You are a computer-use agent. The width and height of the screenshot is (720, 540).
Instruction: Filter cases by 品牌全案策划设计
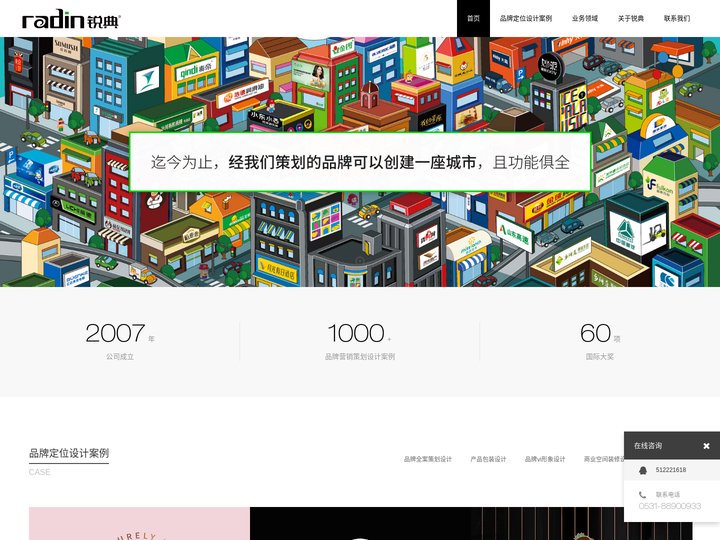click(428, 459)
